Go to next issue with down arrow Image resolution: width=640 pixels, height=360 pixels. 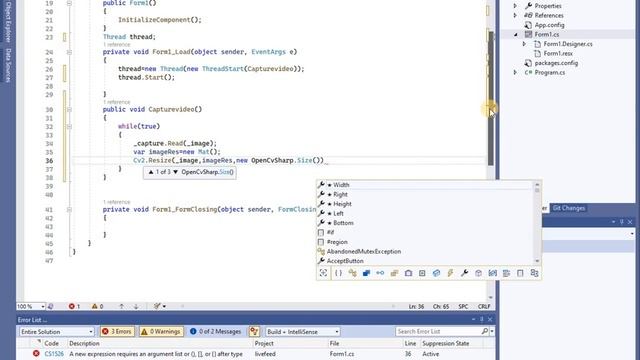136,306
